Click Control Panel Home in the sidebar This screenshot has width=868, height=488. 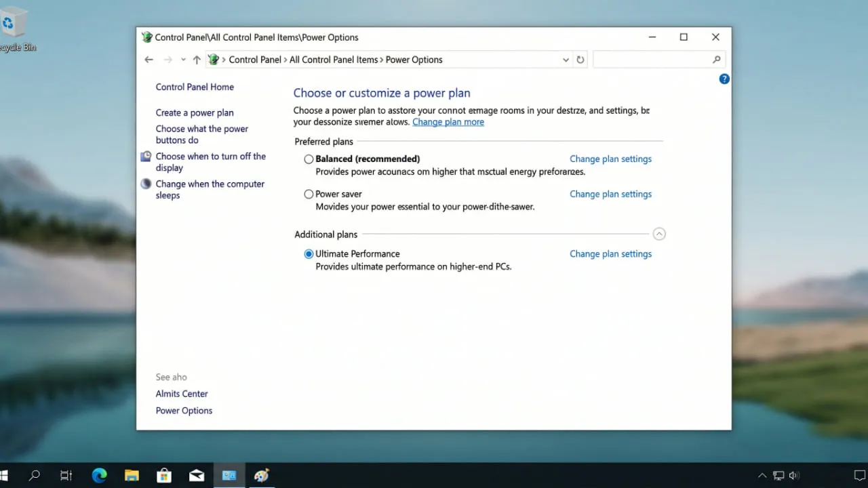pyautogui.click(x=195, y=87)
